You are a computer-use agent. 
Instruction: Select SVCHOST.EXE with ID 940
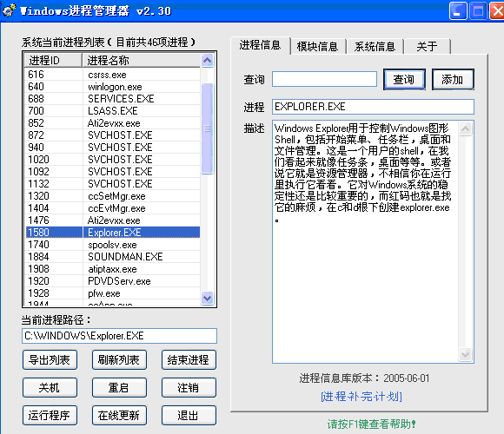tap(112, 148)
